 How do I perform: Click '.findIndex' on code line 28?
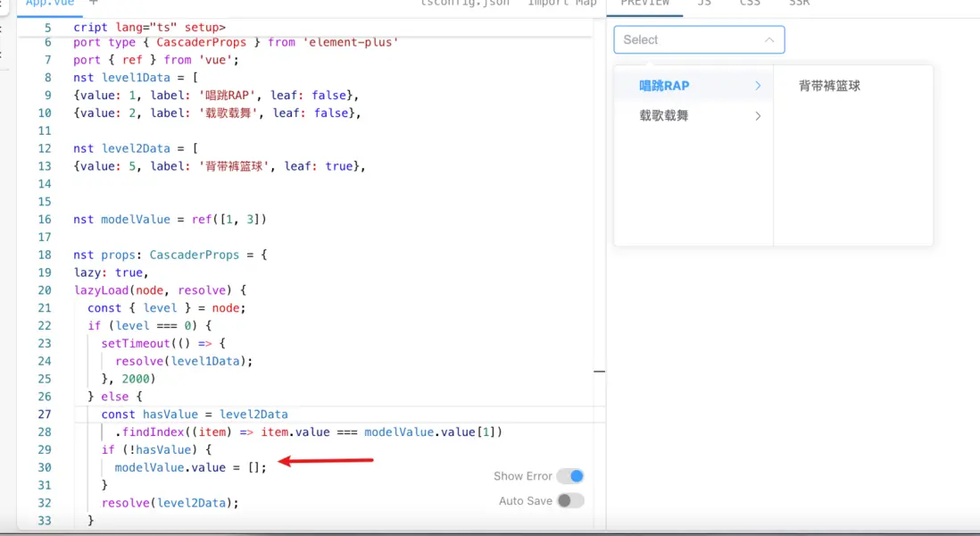pyautogui.click(x=149, y=432)
